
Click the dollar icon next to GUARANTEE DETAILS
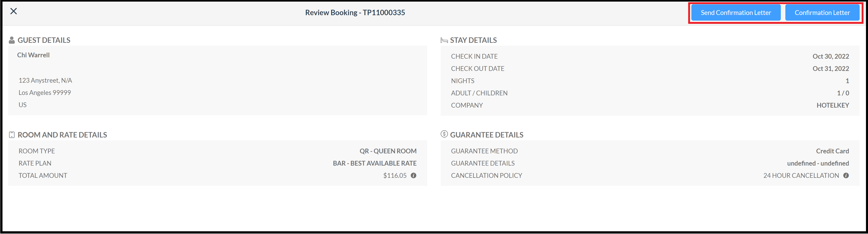pyautogui.click(x=444, y=135)
